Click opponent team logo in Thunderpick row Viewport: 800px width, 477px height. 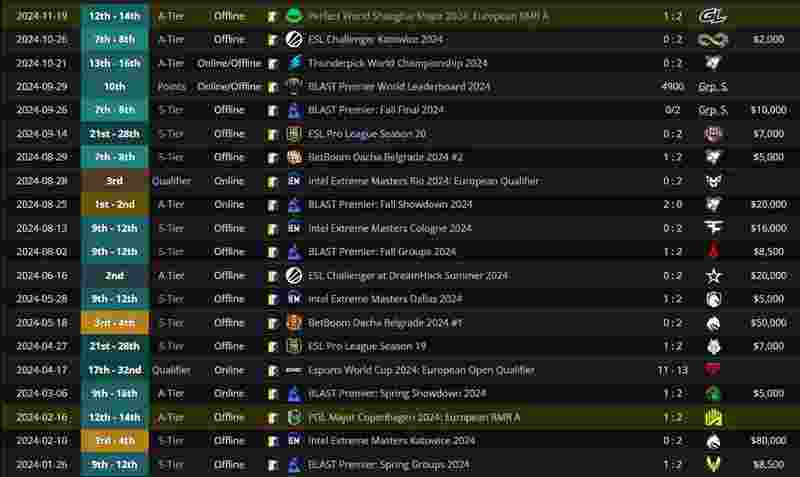pos(713,63)
